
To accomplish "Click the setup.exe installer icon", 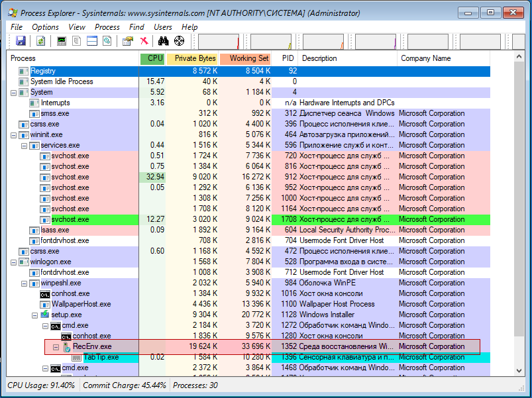I will point(45,315).
